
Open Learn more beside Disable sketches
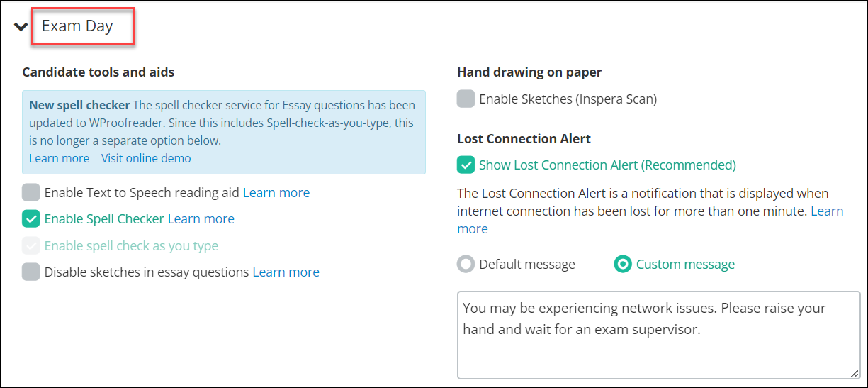click(286, 272)
